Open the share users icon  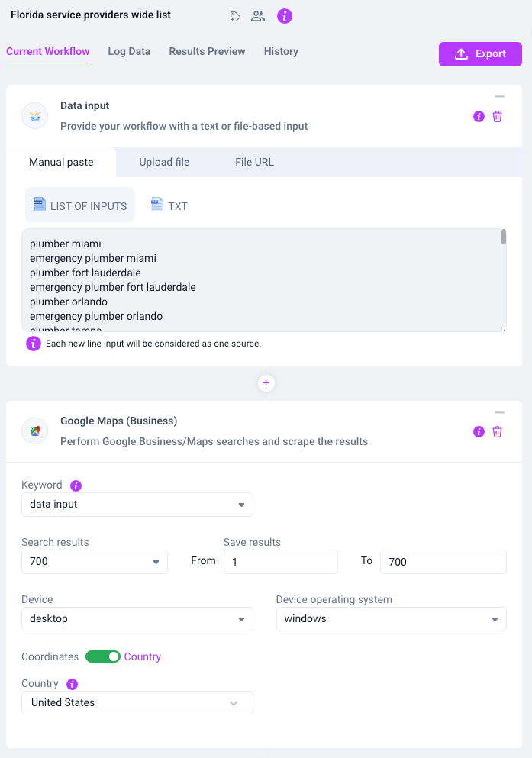[x=258, y=16]
